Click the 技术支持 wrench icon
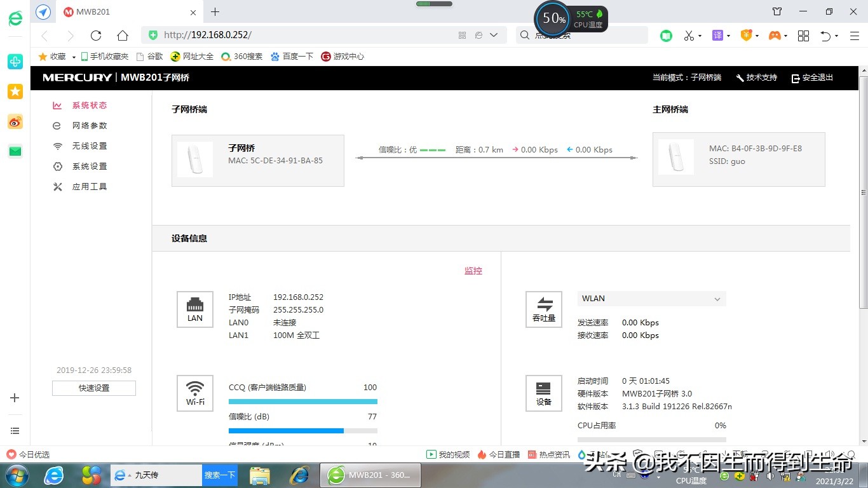 (739, 78)
